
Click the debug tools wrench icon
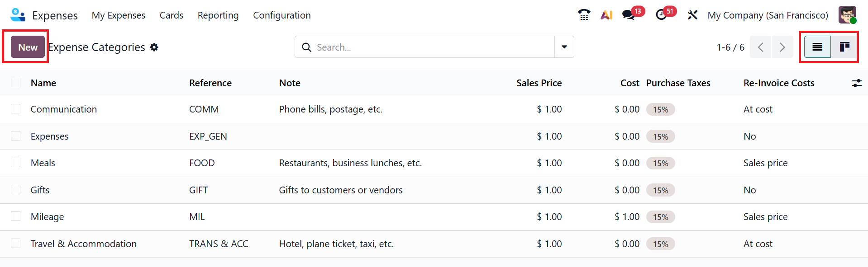(692, 15)
